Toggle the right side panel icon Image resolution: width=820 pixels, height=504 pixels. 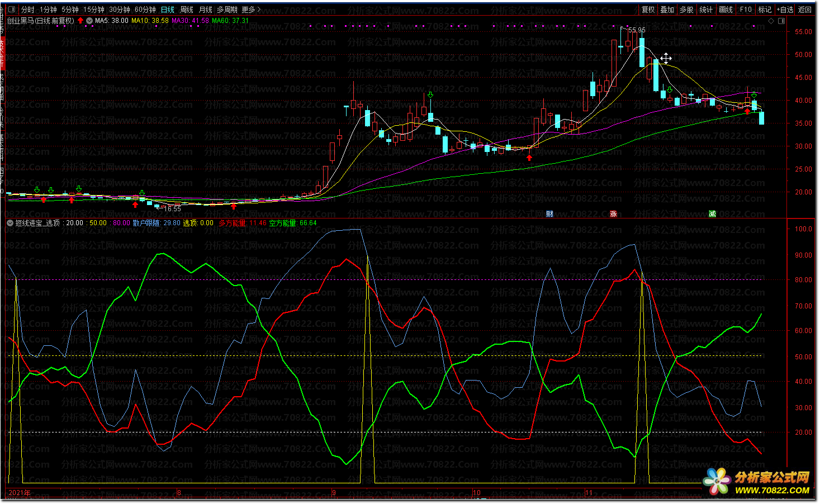pos(781,21)
